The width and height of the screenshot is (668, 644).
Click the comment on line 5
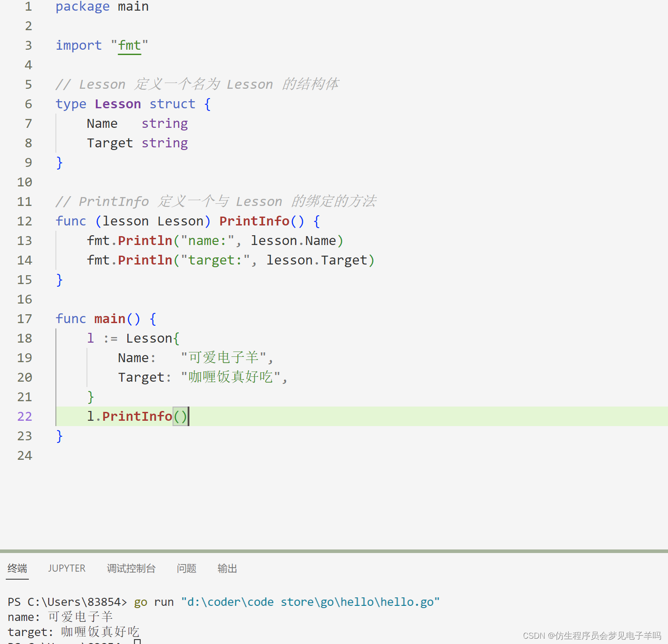tap(197, 84)
